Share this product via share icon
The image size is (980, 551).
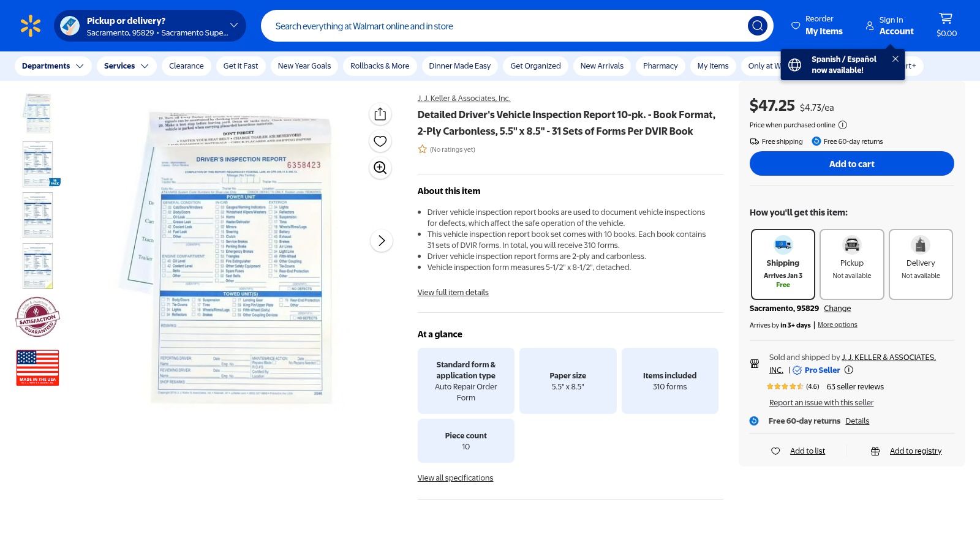[x=380, y=114]
